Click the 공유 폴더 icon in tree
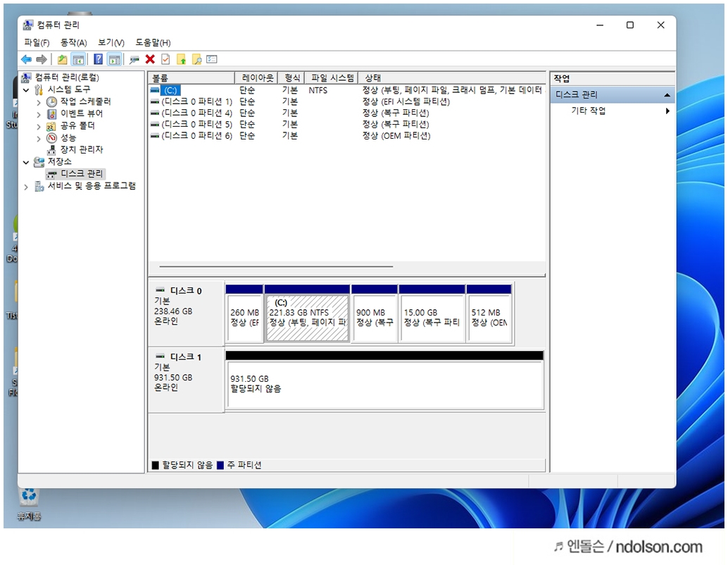Image resolution: width=728 pixels, height=565 pixels. point(51,126)
